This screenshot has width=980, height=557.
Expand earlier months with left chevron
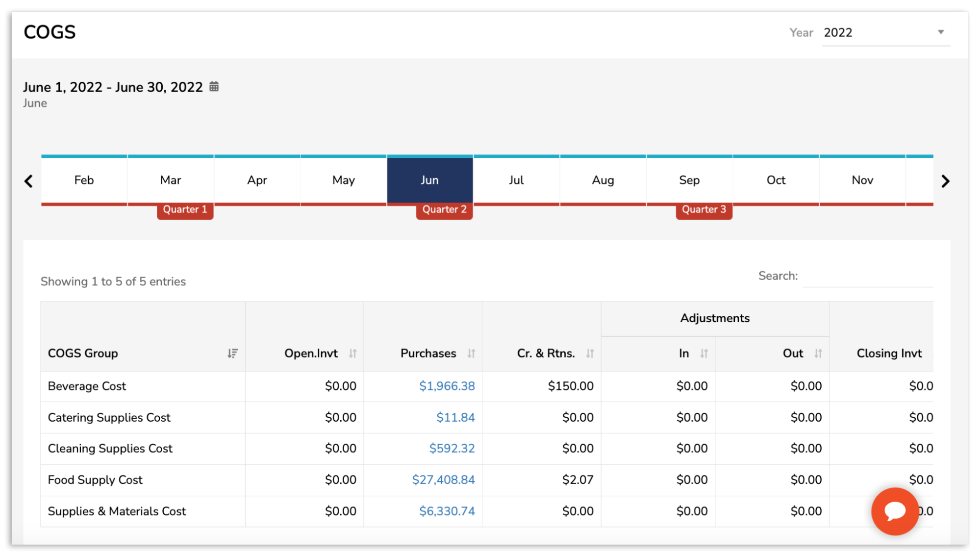28,181
